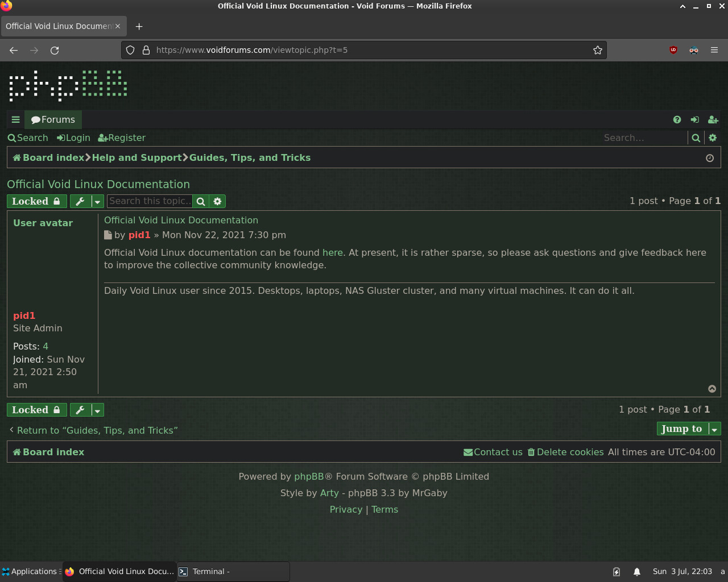The width and height of the screenshot is (728, 582).
Task: Click the clock icon in breadcrumb bar
Action: click(x=710, y=158)
